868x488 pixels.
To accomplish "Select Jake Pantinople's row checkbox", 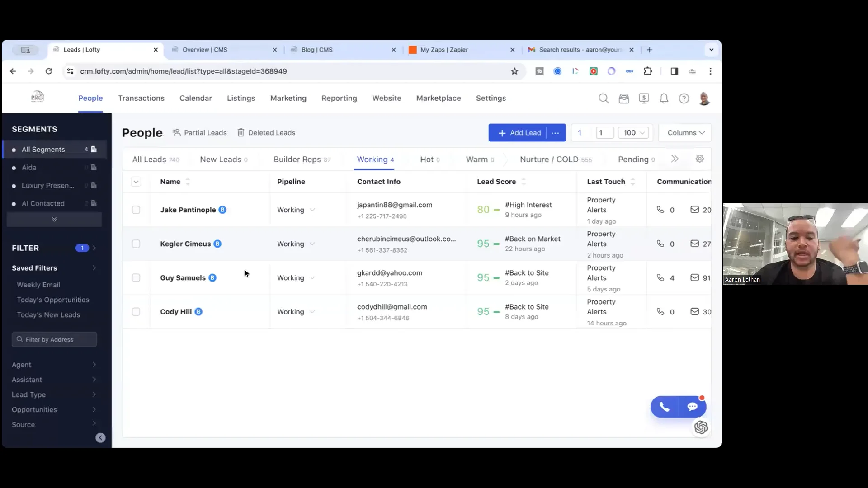I will [136, 210].
